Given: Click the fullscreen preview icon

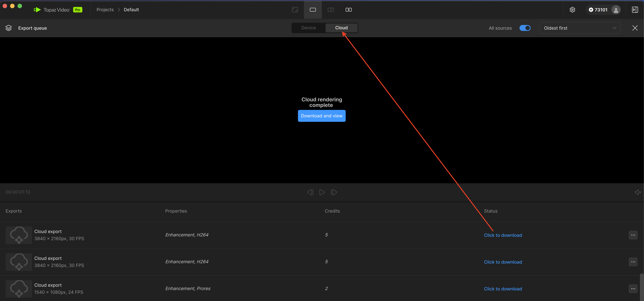Looking at the screenshot, I should 295,10.
